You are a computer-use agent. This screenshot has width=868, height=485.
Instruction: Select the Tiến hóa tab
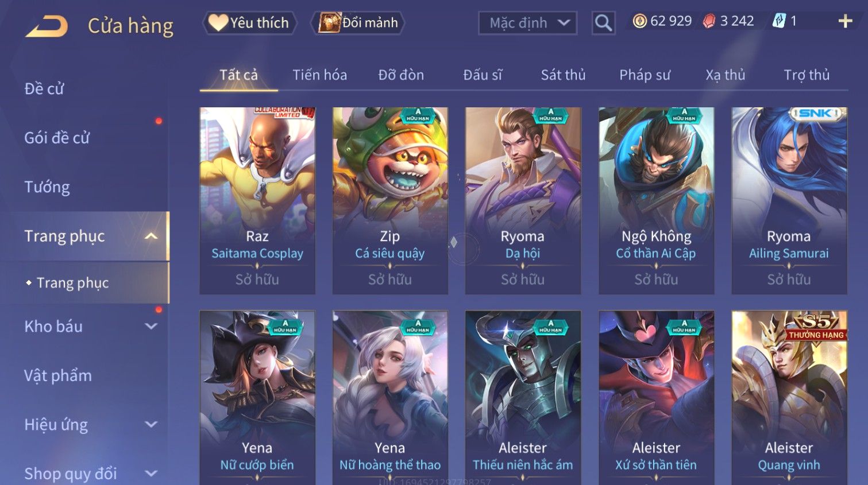(319, 75)
